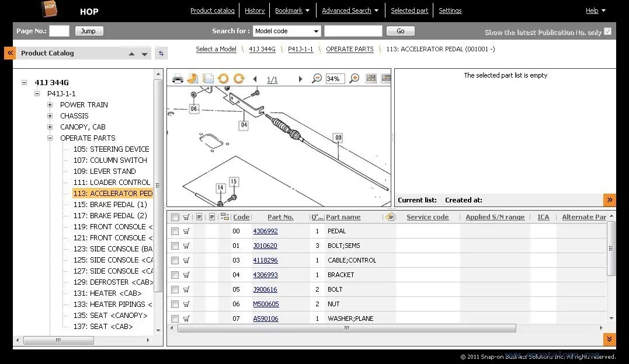This screenshot has height=364, width=629.
Task: Click the up triangle in Product Catalog header
Action: (131, 54)
